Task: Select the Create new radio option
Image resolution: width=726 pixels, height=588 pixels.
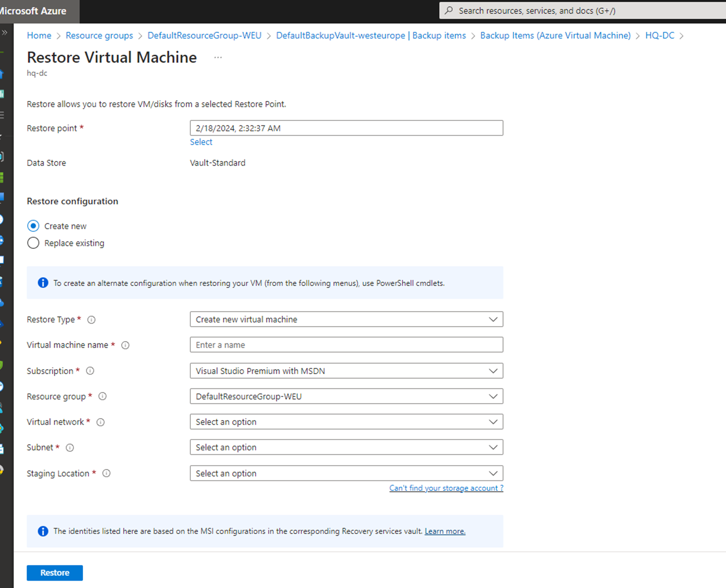Action: pos(33,226)
